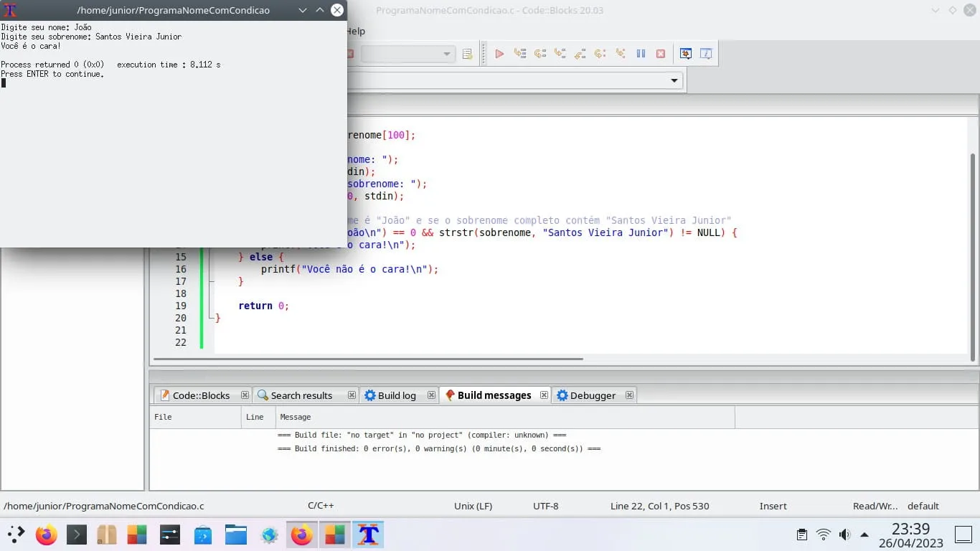Image resolution: width=980 pixels, height=551 pixels.
Task: Click the debugger Info icon
Action: point(706,54)
